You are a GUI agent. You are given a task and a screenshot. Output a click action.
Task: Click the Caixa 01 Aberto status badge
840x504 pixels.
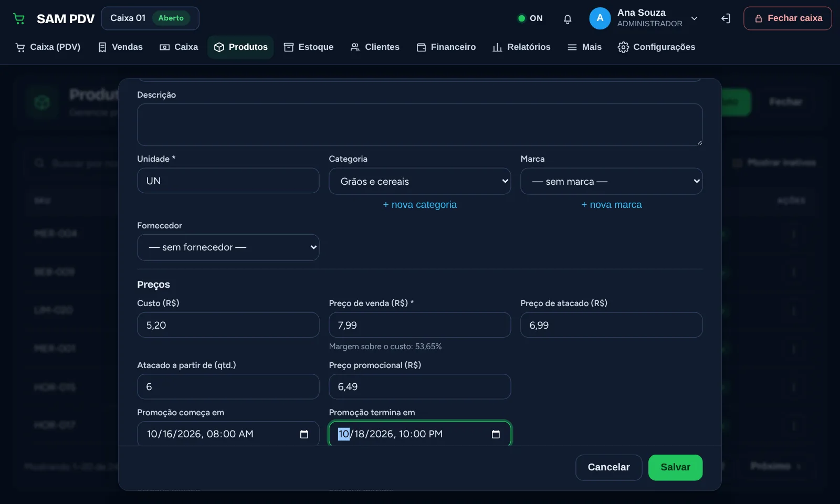pyautogui.click(x=150, y=18)
